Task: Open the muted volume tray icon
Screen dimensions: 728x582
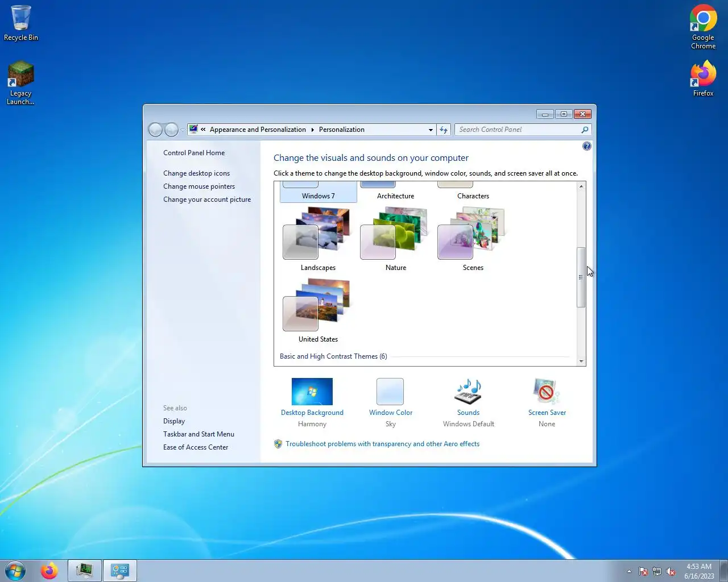Action: coord(671,571)
